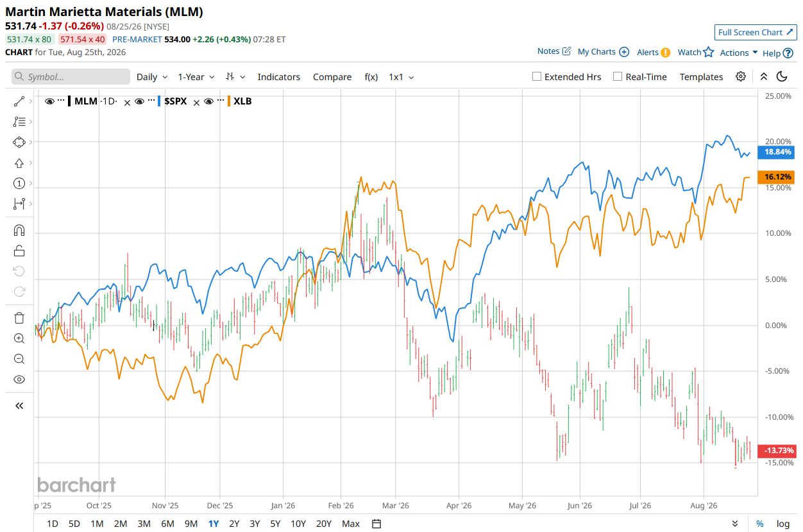The image size is (803, 532).
Task: Delete drawings with the trash icon
Action: pos(19,318)
